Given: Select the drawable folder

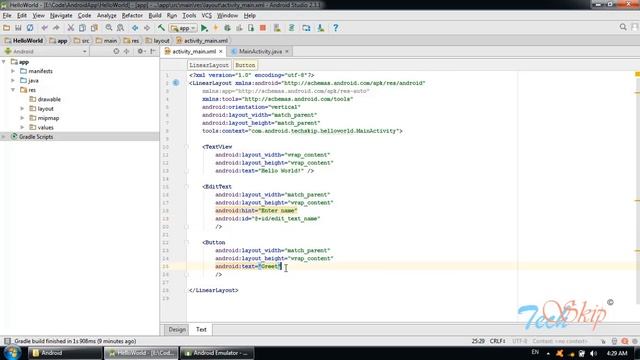Looking at the screenshot, I should (45, 99).
